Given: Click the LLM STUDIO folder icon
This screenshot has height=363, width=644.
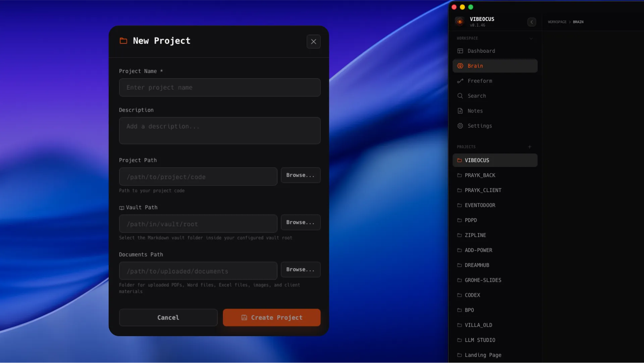Looking at the screenshot, I should click(x=460, y=340).
